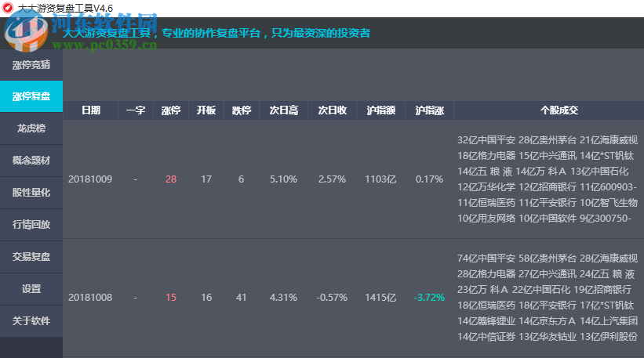The width and height of the screenshot is (644, 358).
Task: Select the 20181009 date row cell
Action: click(x=90, y=179)
